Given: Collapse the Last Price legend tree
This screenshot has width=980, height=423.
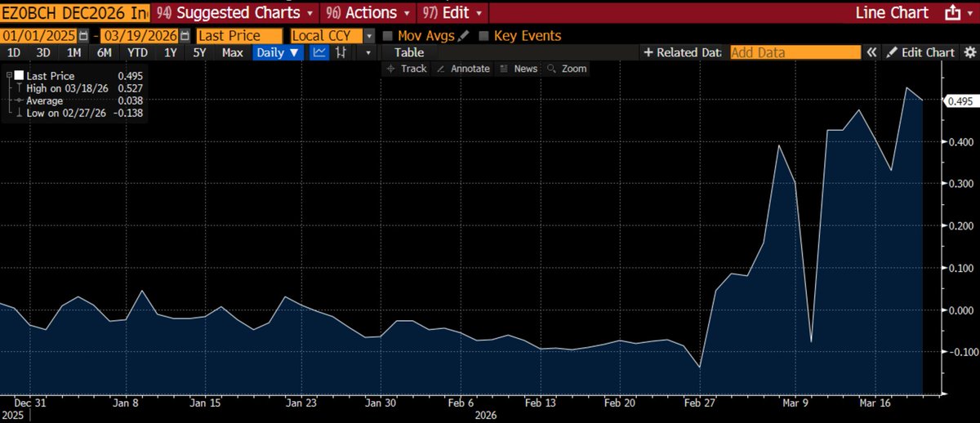Looking at the screenshot, I should 7,75.
